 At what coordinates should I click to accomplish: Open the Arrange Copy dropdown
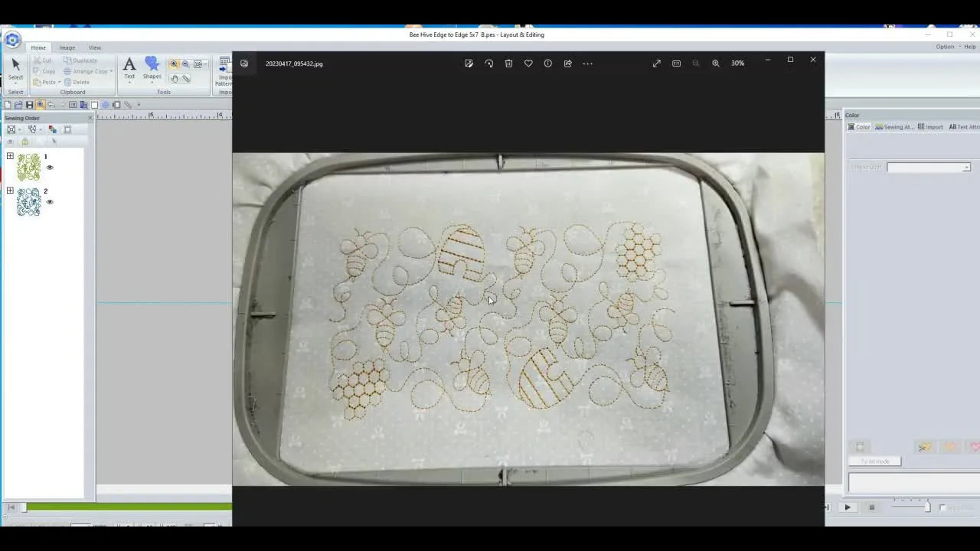(x=111, y=71)
